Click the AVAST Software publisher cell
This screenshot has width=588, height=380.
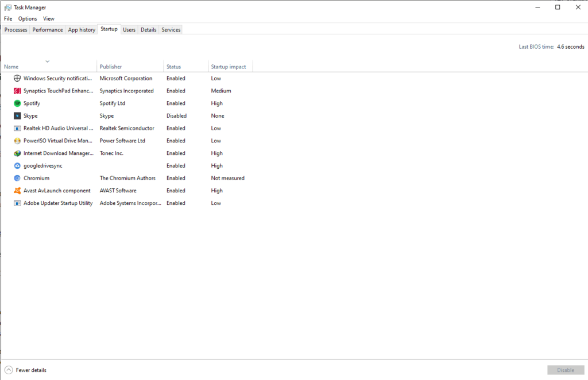(118, 191)
